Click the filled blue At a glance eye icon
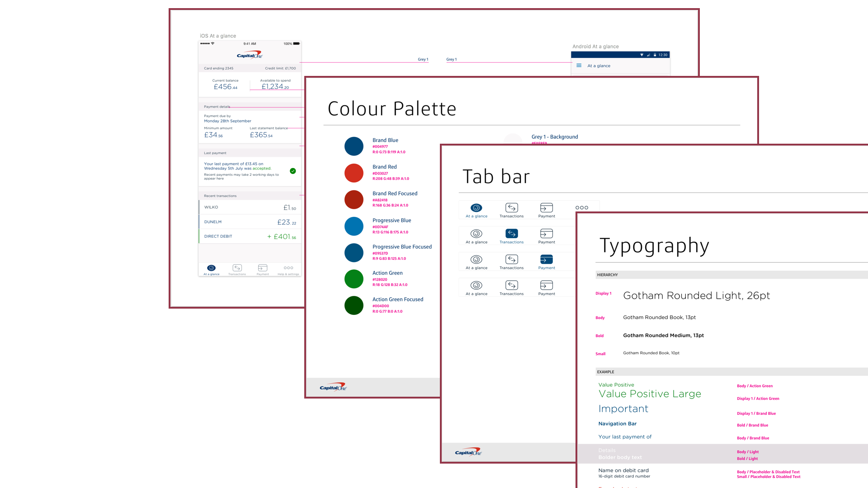868x488 pixels. click(476, 208)
